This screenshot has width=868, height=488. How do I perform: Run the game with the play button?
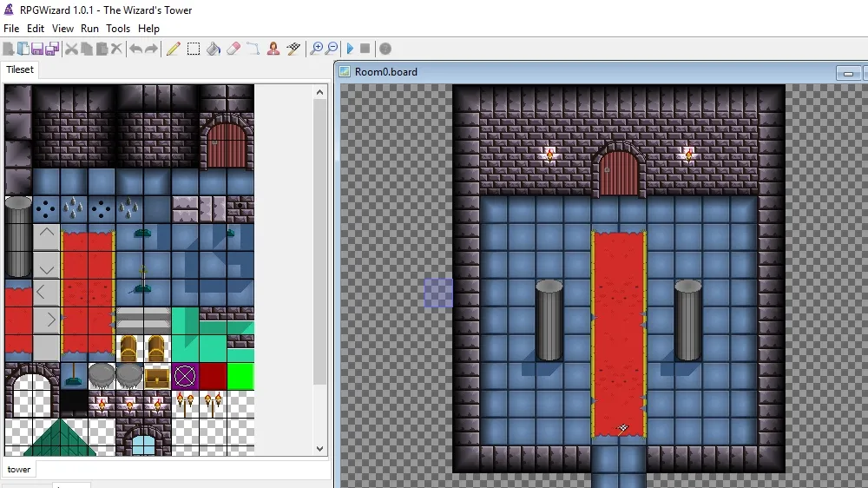[351, 49]
